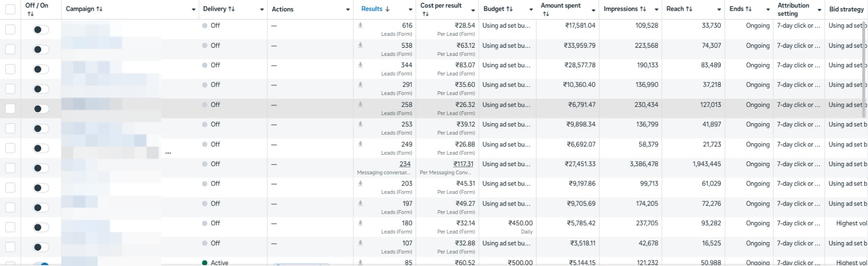Tick the select-all checkbox in the table header
Image resolution: width=868 pixels, height=266 pixels.
tap(10, 9)
